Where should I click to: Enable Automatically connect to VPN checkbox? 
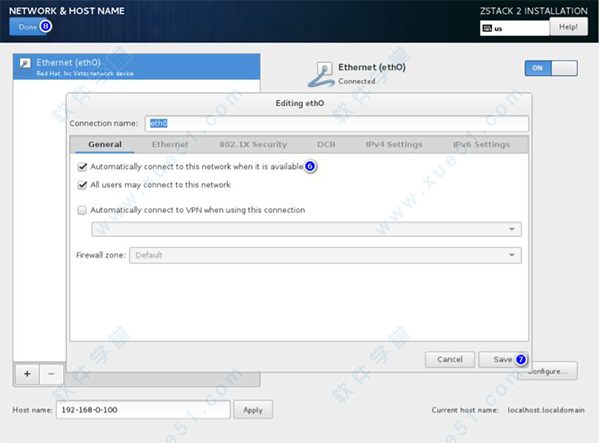pos(82,211)
